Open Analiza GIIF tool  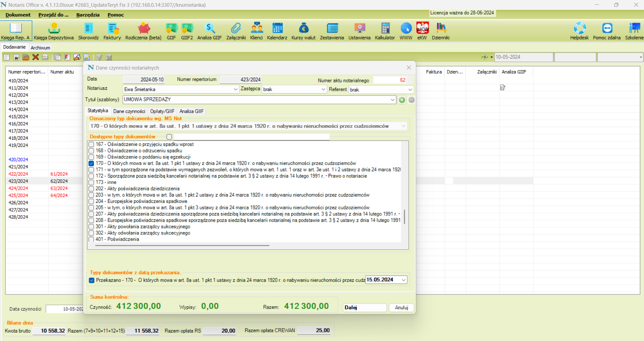pos(209,31)
